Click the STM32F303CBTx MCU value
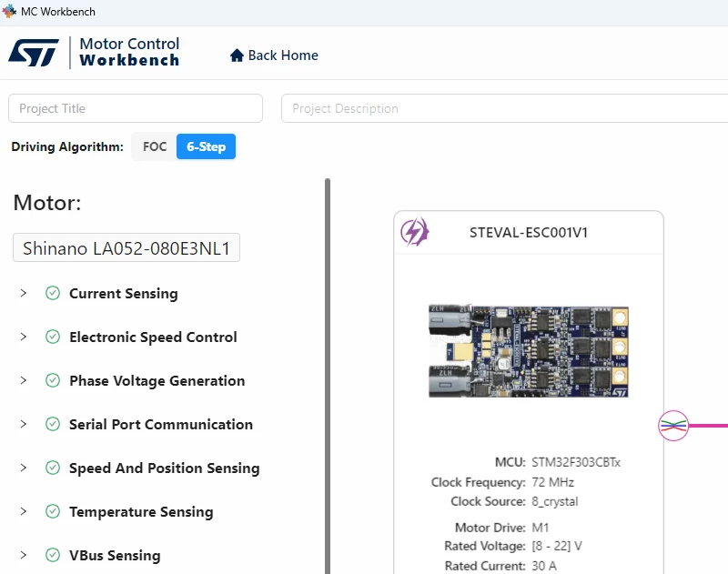Viewport: 728px width, 574px height. (x=576, y=462)
